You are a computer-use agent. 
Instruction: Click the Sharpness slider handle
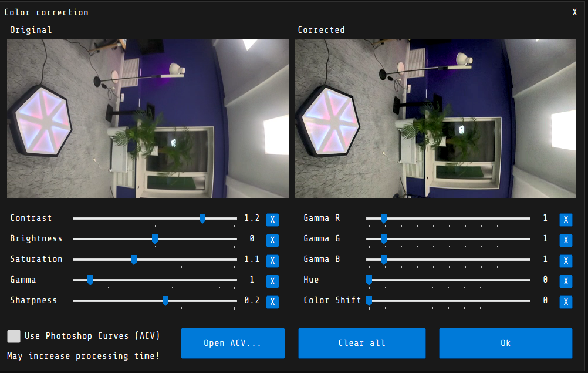pos(165,301)
